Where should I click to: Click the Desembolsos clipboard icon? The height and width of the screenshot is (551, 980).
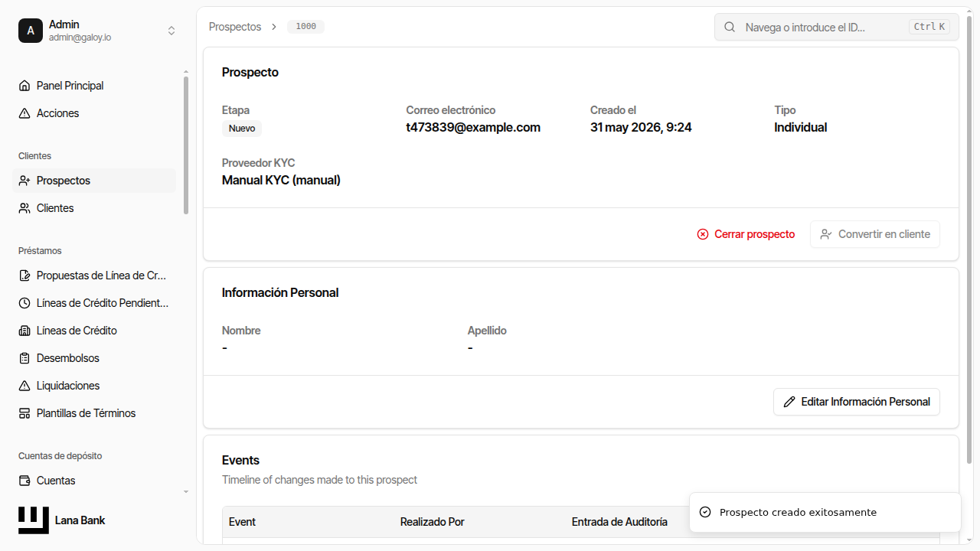pos(24,358)
